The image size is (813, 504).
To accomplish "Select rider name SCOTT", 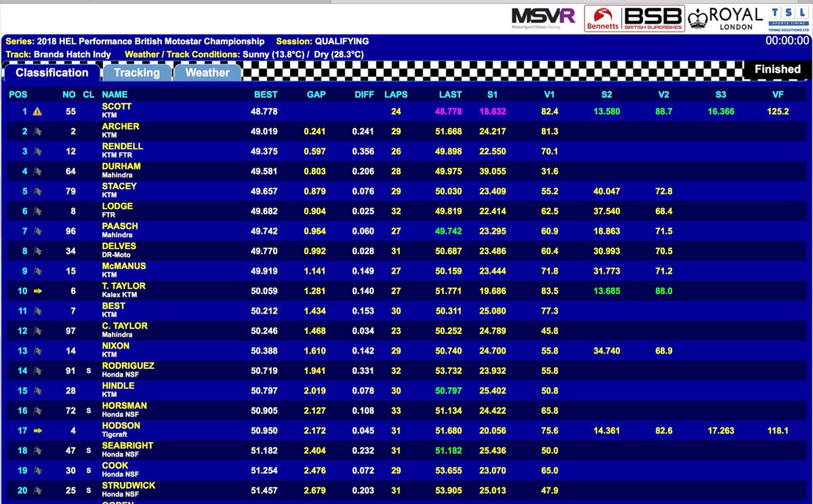I will 117,107.
